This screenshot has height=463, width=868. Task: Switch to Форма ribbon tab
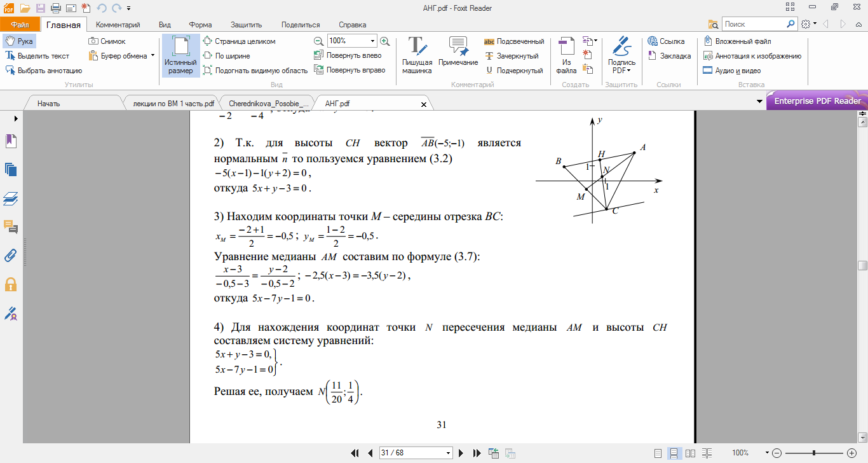point(200,25)
